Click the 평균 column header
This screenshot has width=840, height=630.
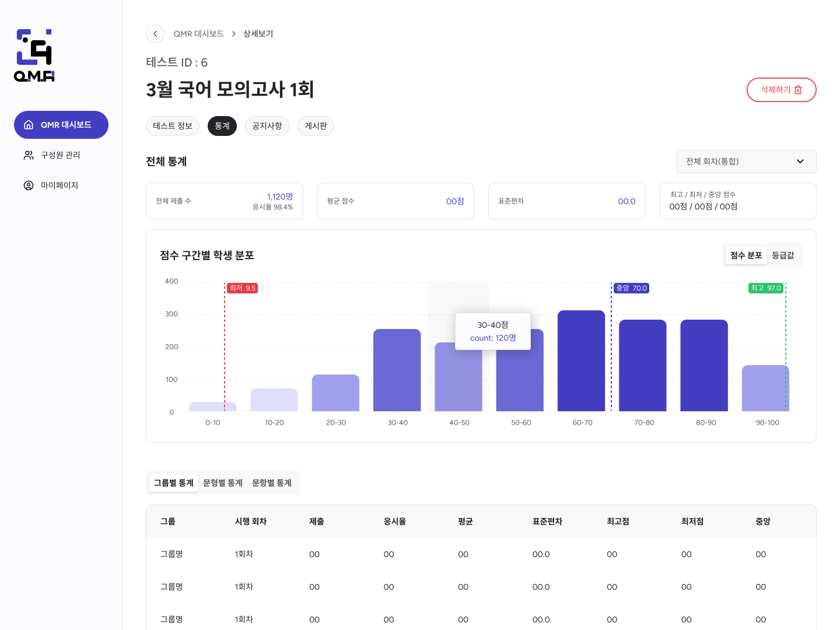click(466, 521)
